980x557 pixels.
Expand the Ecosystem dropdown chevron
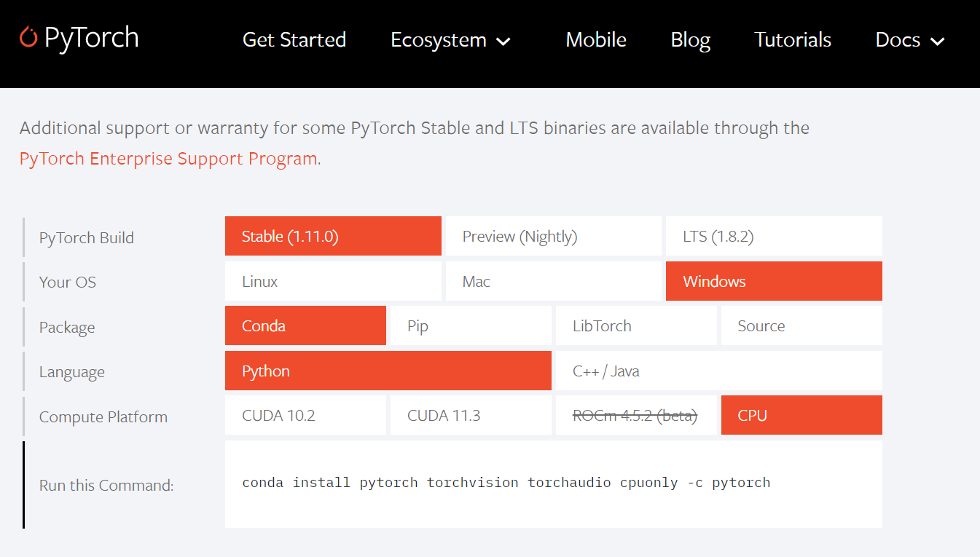503,42
